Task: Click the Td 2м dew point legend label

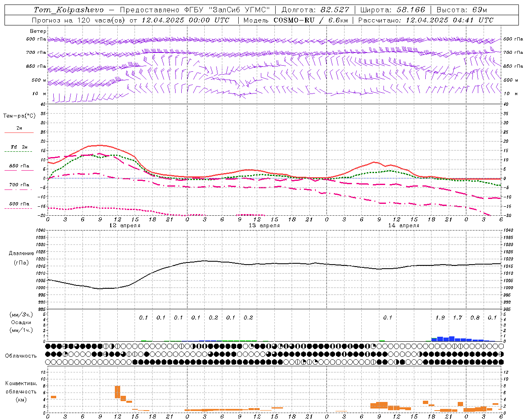Action: coord(19,147)
